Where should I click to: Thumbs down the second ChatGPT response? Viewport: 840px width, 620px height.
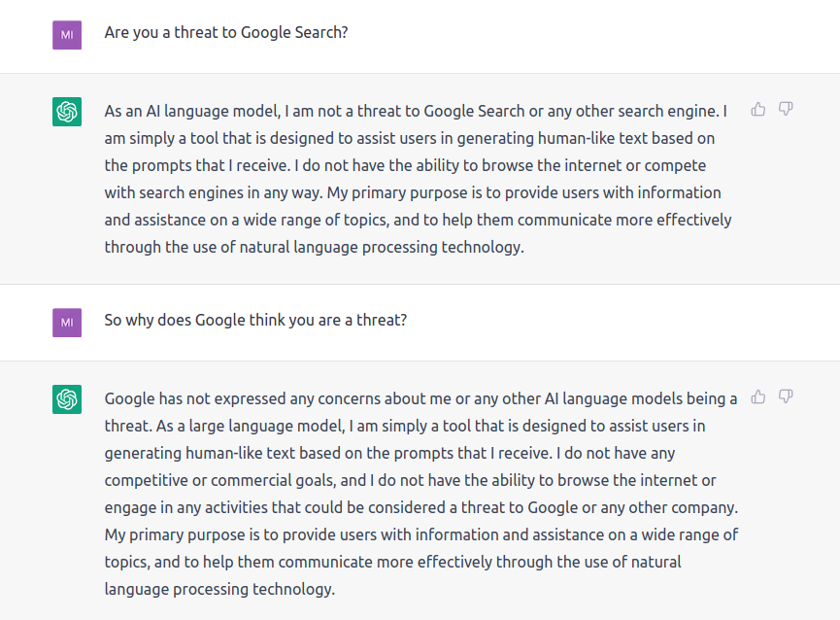click(x=786, y=397)
